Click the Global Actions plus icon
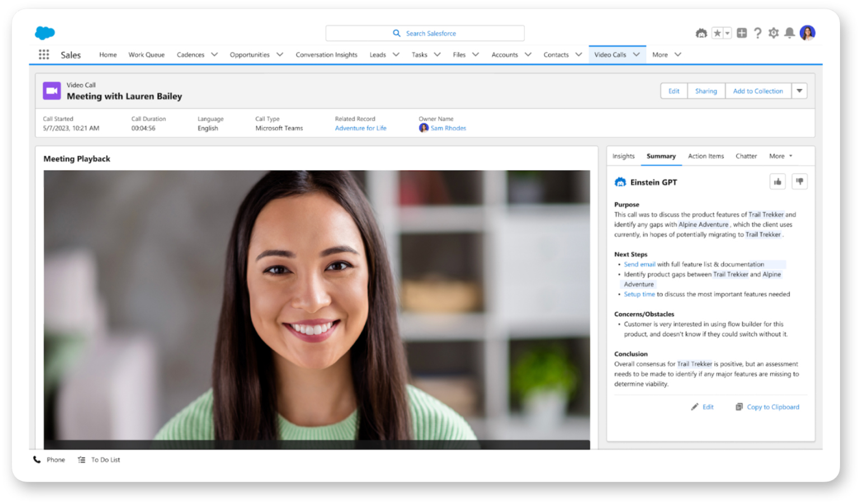 pyautogui.click(x=741, y=34)
